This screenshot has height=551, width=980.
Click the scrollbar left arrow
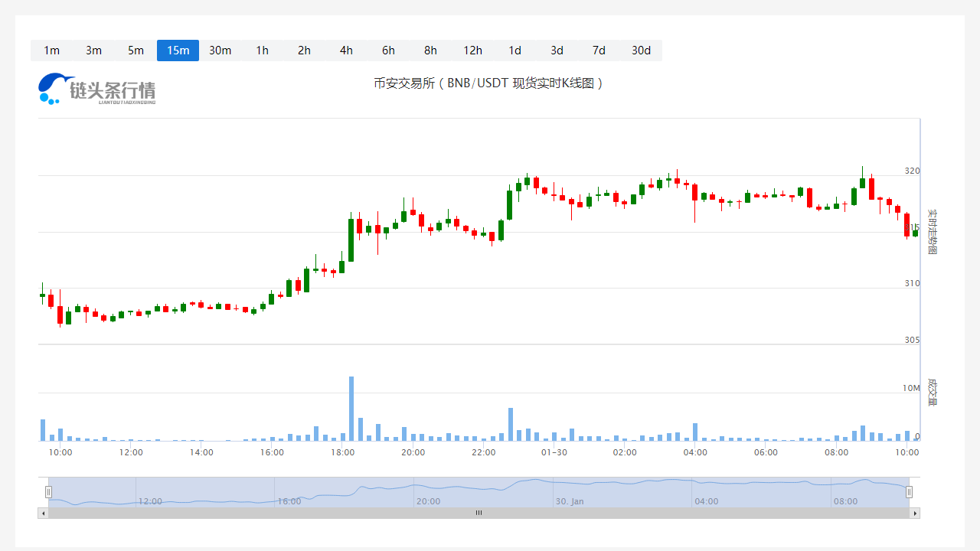pos(43,513)
